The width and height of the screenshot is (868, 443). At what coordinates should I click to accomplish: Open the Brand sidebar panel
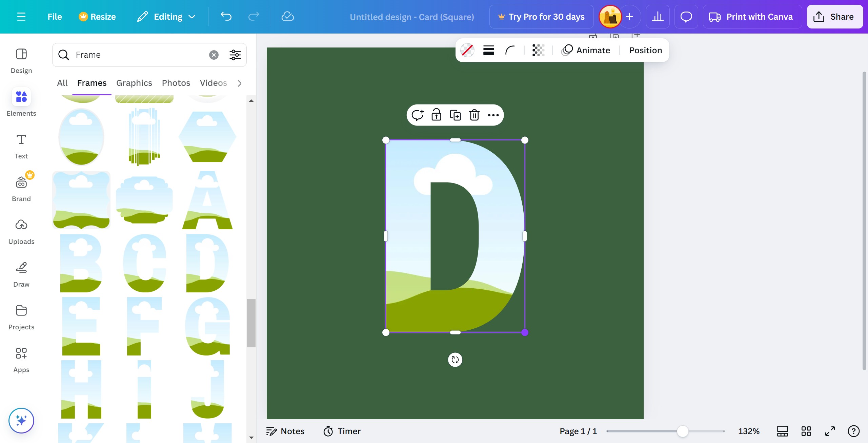tap(21, 189)
